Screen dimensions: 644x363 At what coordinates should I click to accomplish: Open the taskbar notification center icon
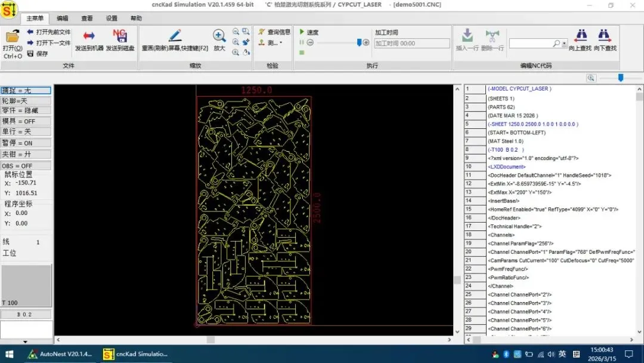(x=629, y=354)
